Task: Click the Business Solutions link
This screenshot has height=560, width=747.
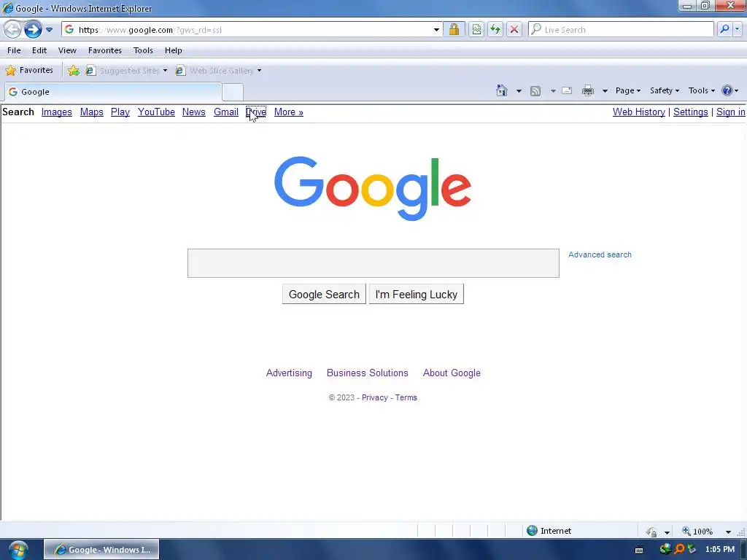Action: tap(368, 373)
